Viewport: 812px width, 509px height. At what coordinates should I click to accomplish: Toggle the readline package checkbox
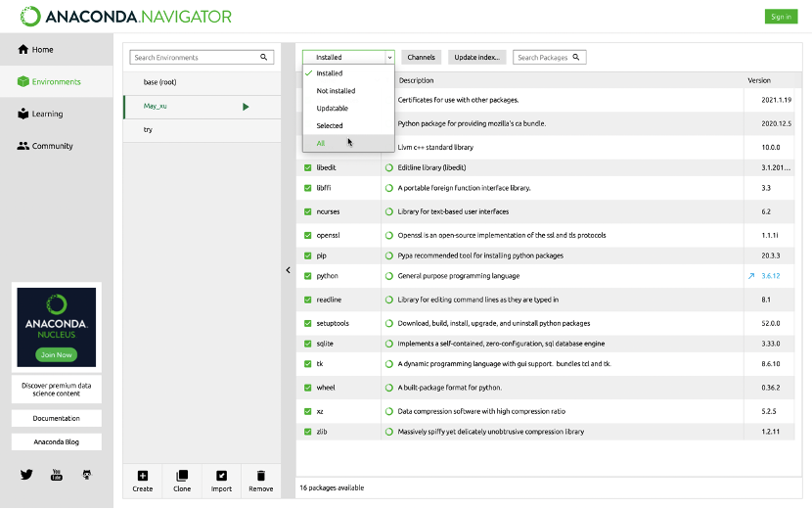pos(307,300)
